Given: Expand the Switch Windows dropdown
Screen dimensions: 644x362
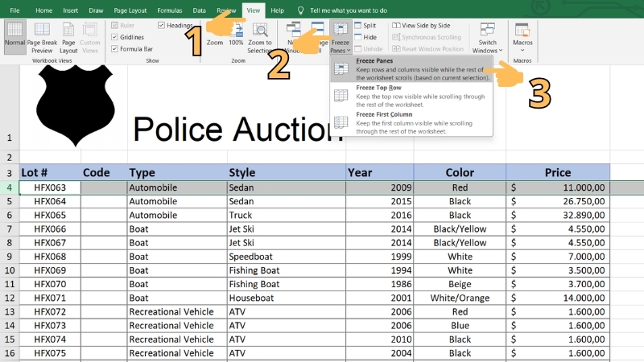Looking at the screenshot, I should (488, 37).
